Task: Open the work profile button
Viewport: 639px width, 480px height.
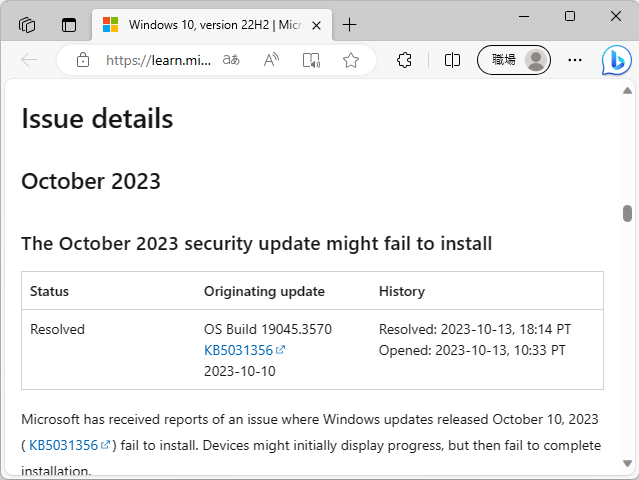Action: click(x=514, y=60)
